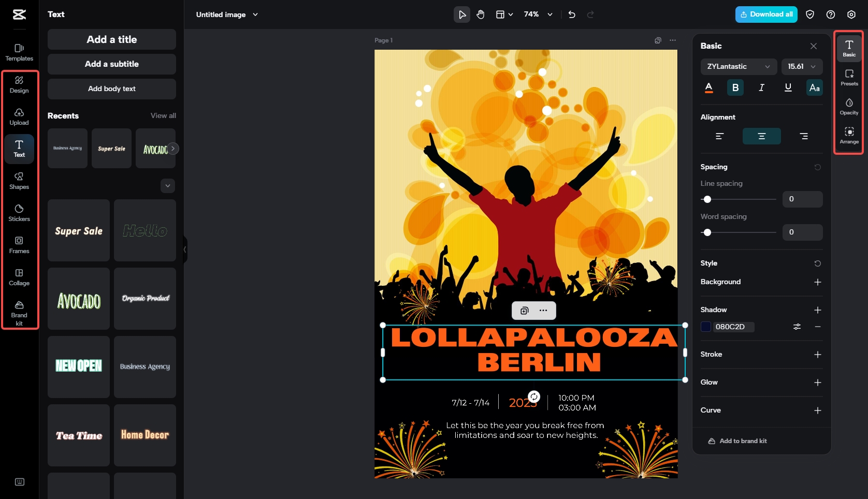Open the Templates panel
868x499 pixels.
[x=19, y=52]
